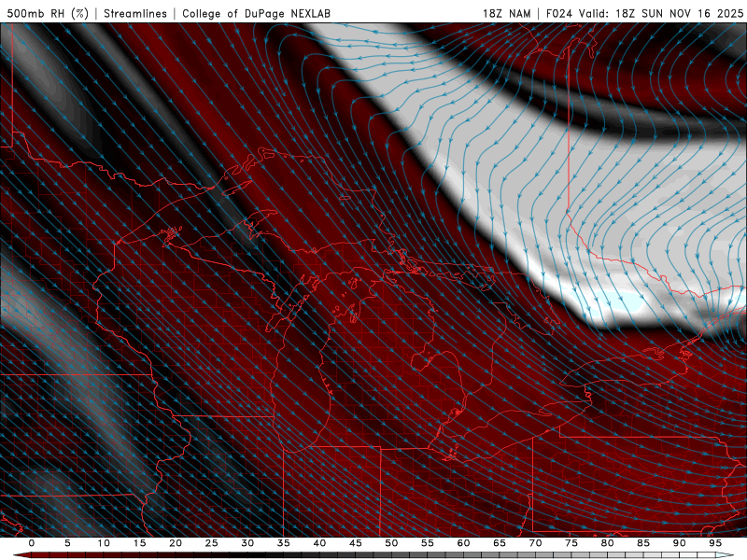
Task: Click the '10' label on the color scale
Action: (x=104, y=543)
